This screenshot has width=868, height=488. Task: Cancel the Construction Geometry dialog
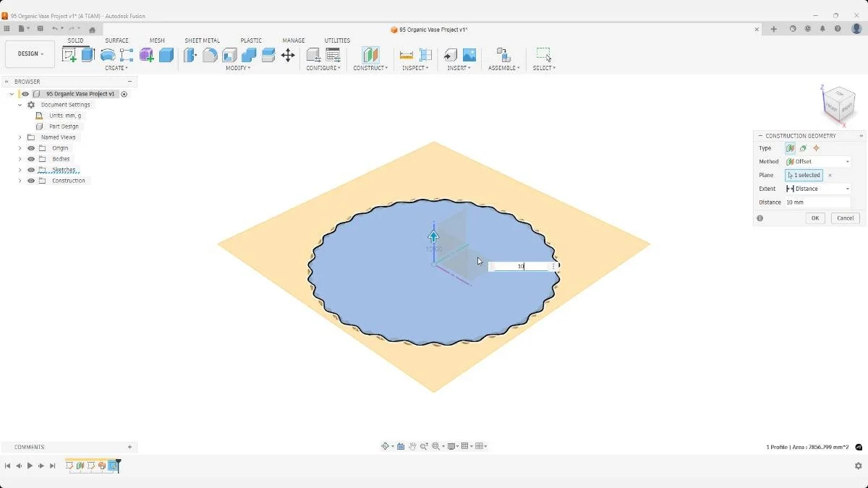click(845, 218)
